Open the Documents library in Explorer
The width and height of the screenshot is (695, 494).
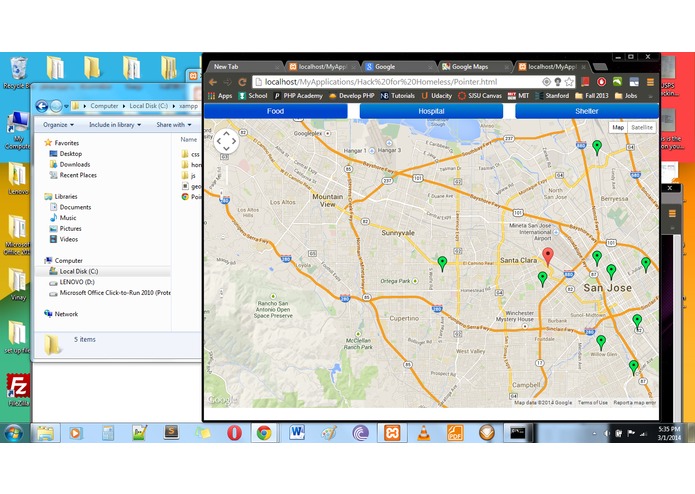pyautogui.click(x=70, y=207)
